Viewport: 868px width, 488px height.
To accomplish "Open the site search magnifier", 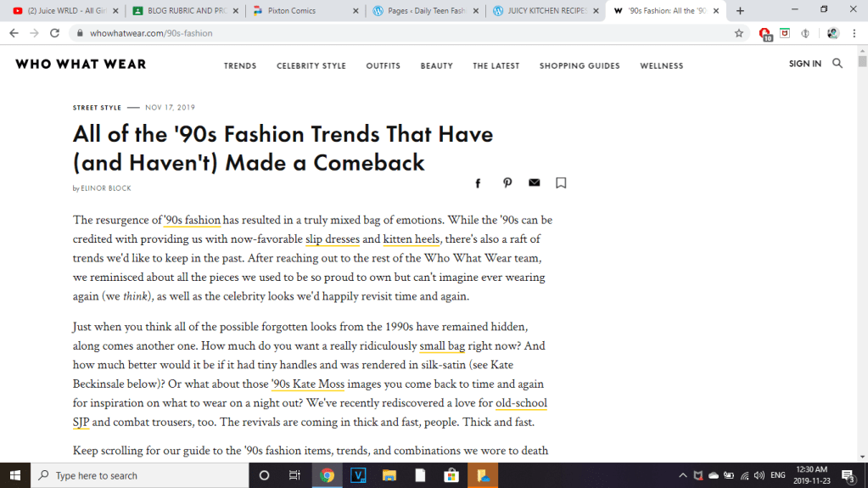I will coord(837,64).
